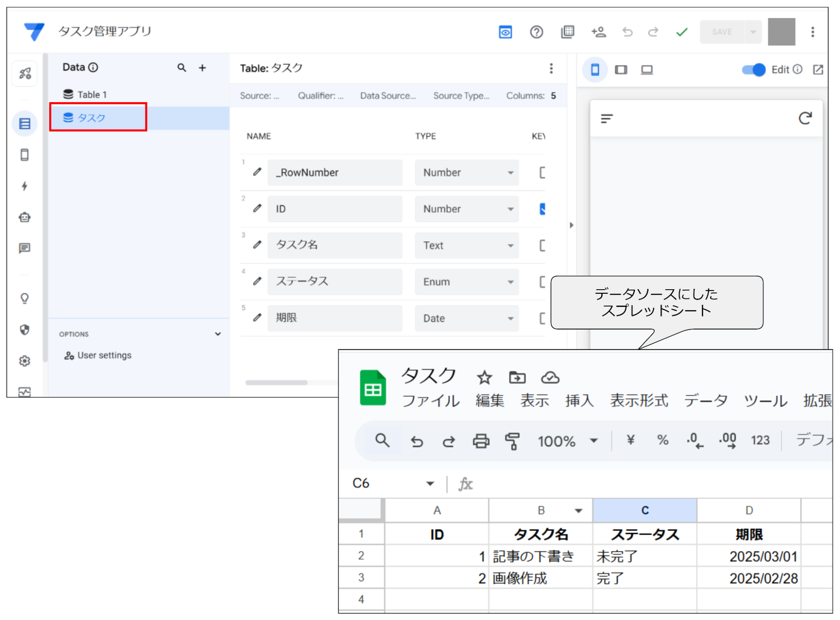This screenshot has width=840, height=620.
Task: Edit the _RowNumber column pencil icon
Action: tap(257, 172)
